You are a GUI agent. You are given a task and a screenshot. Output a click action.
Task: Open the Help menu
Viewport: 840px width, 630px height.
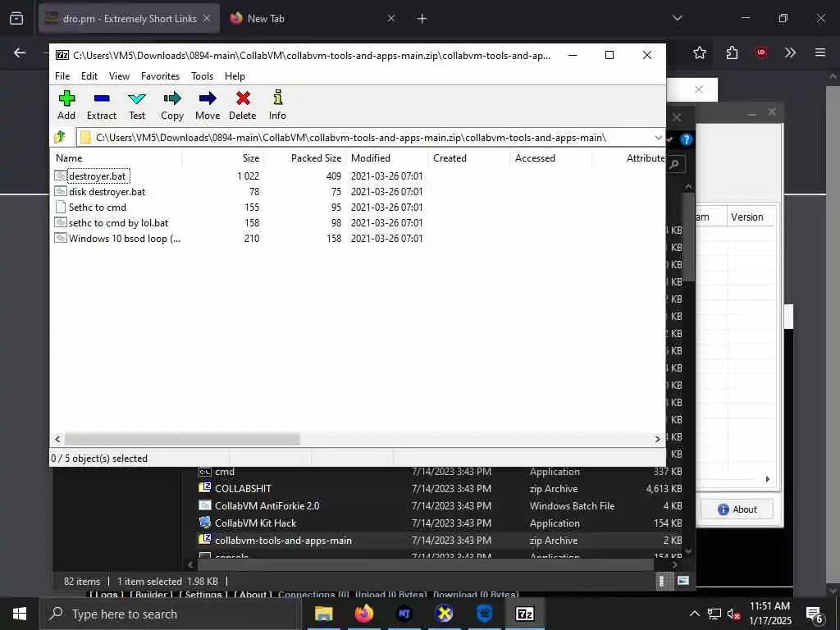click(235, 76)
